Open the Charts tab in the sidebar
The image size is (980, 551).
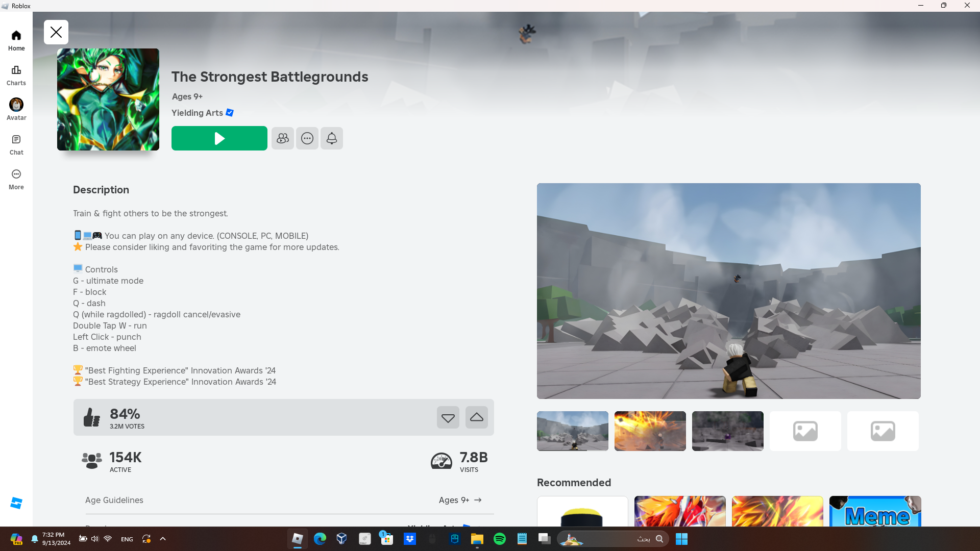pyautogui.click(x=16, y=75)
